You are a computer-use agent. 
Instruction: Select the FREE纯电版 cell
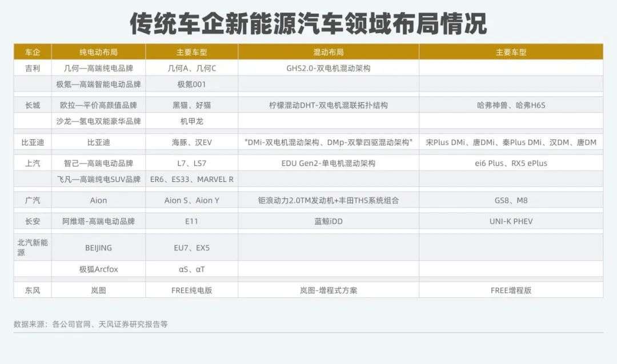pos(191,290)
